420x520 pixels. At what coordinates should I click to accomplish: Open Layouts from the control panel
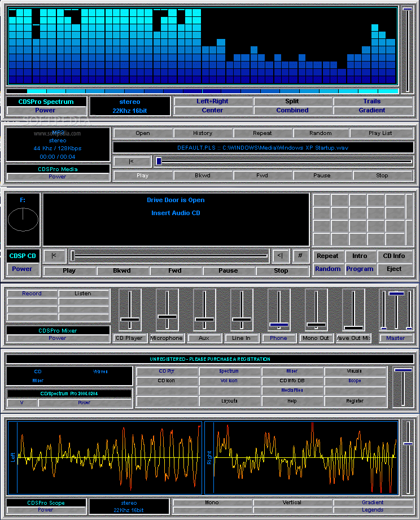pos(229,401)
